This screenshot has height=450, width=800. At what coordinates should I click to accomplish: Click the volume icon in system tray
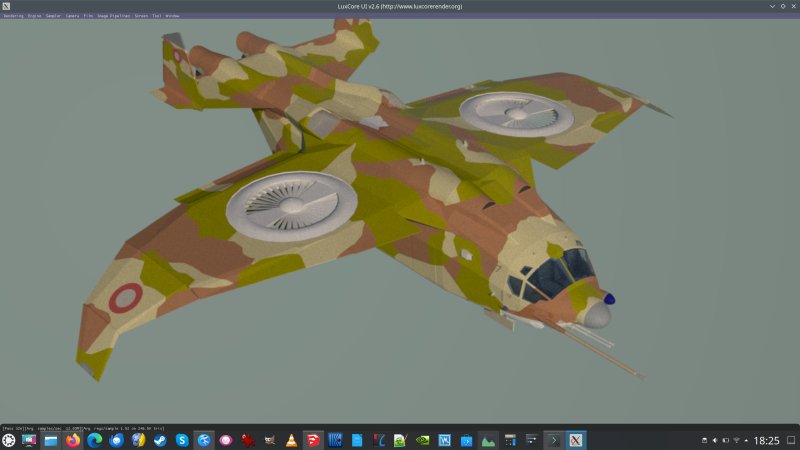[715, 440]
